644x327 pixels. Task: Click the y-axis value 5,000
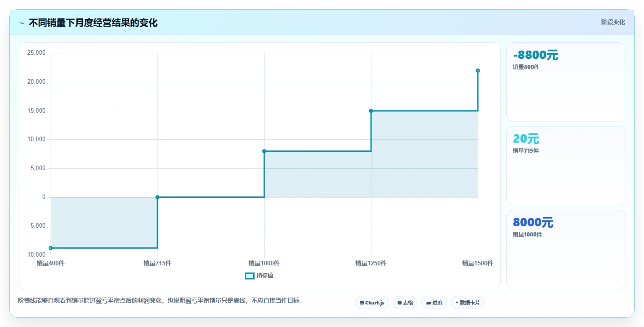point(38,168)
